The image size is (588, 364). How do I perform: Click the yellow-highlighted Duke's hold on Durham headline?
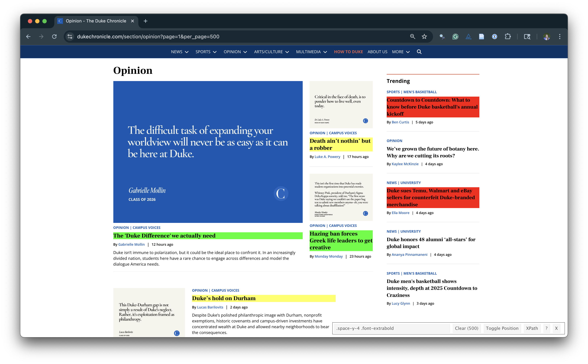(x=224, y=298)
